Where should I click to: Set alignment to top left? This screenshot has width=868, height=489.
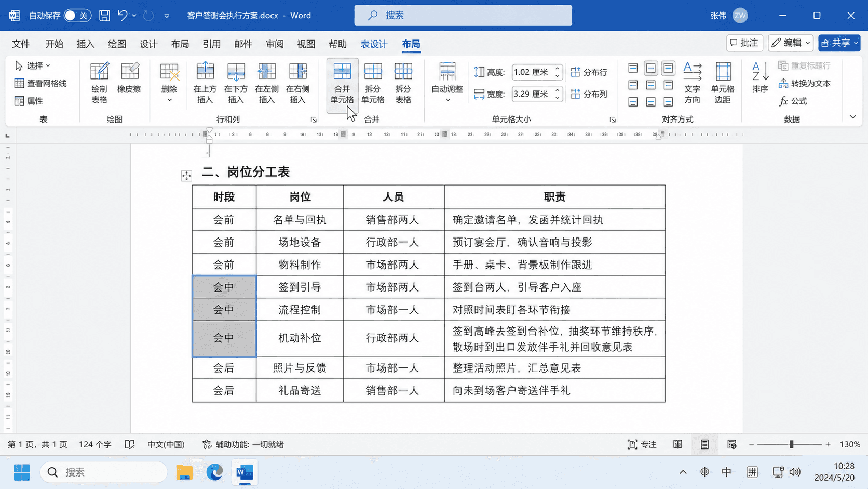(633, 68)
